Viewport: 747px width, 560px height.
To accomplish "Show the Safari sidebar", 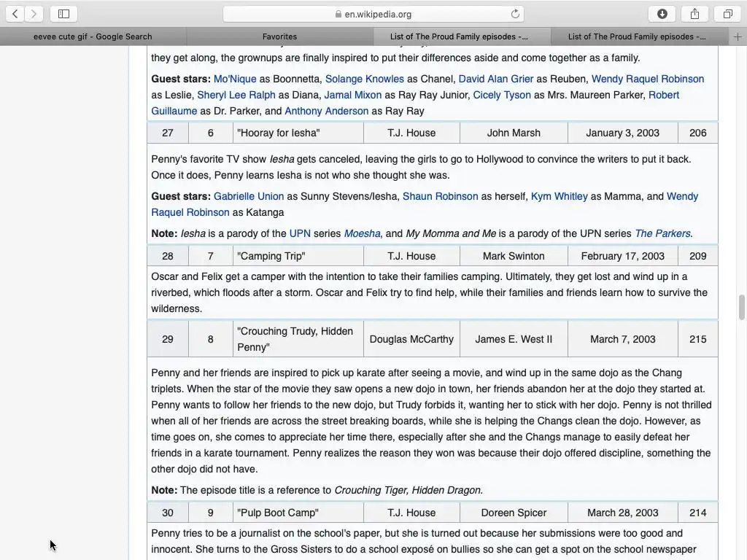I will (x=64, y=14).
